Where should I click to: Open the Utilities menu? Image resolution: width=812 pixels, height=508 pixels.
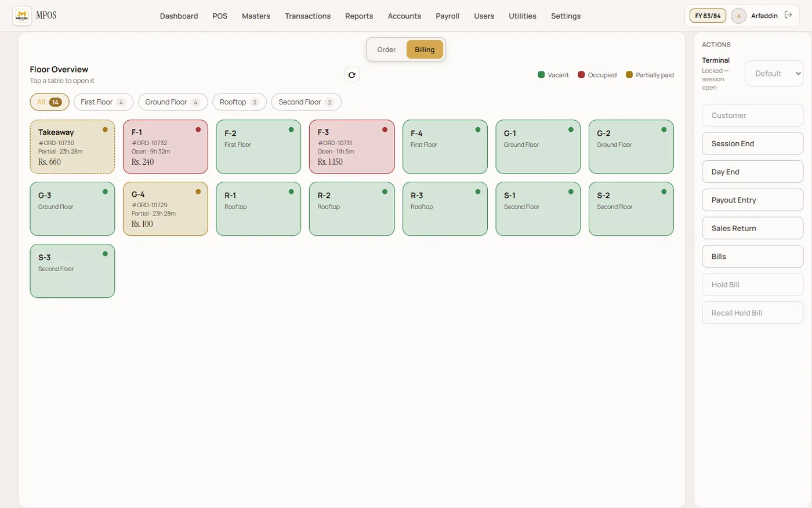pos(523,16)
